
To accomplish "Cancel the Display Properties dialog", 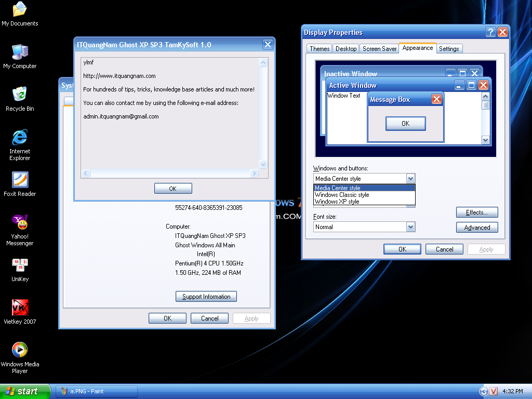I will (x=444, y=249).
